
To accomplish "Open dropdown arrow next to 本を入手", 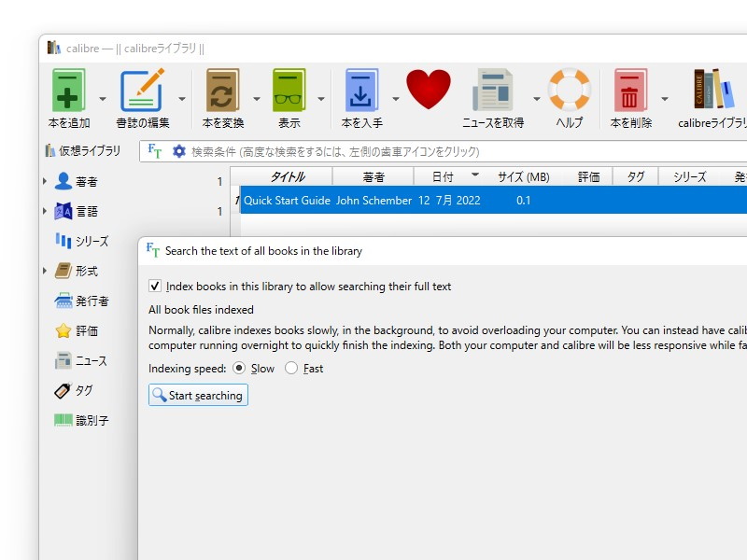I will (x=395, y=99).
